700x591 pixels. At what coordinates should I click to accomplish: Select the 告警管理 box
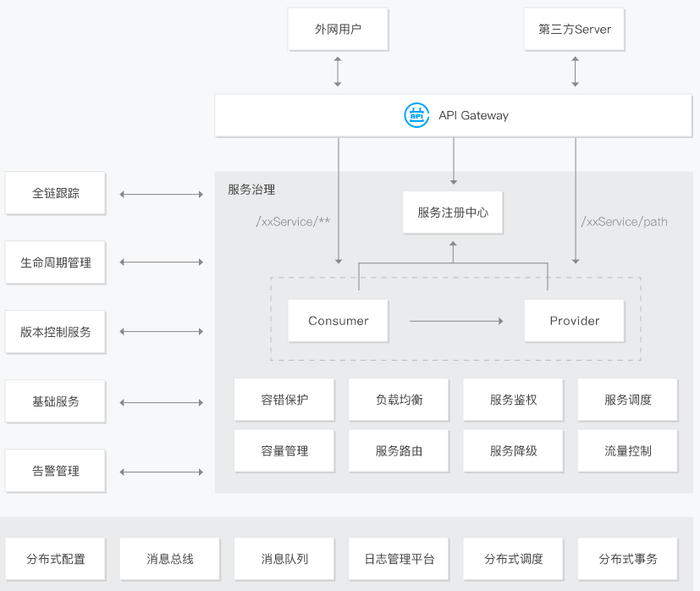pyautogui.click(x=56, y=471)
